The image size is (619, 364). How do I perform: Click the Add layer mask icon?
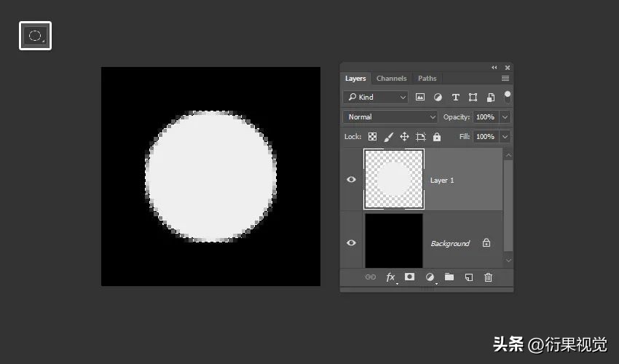pos(410,277)
